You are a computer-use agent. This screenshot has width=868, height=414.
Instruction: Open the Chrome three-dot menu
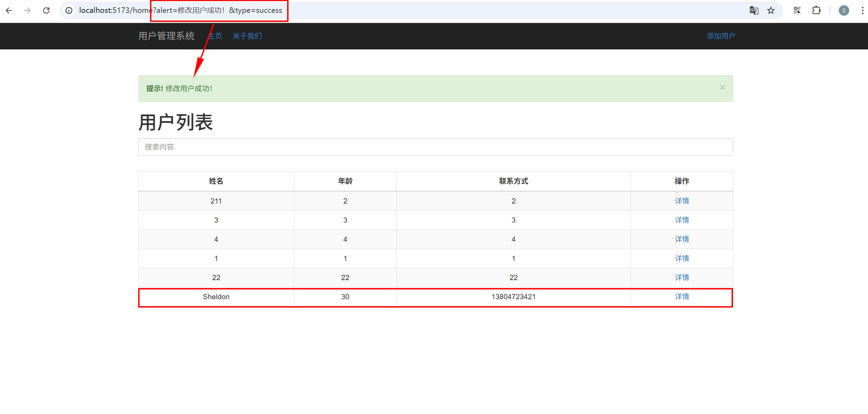click(x=862, y=10)
